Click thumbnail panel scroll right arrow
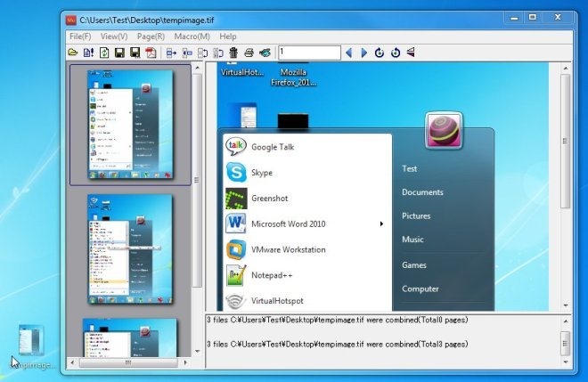 point(185,362)
